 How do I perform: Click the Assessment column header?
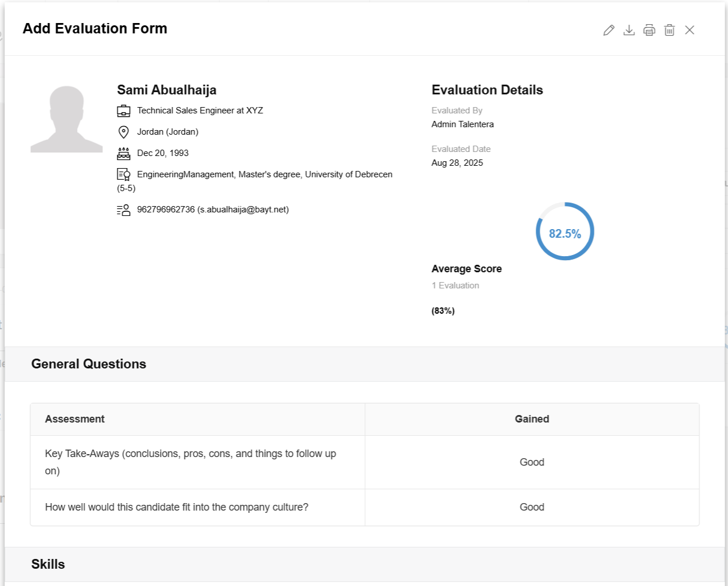point(75,419)
